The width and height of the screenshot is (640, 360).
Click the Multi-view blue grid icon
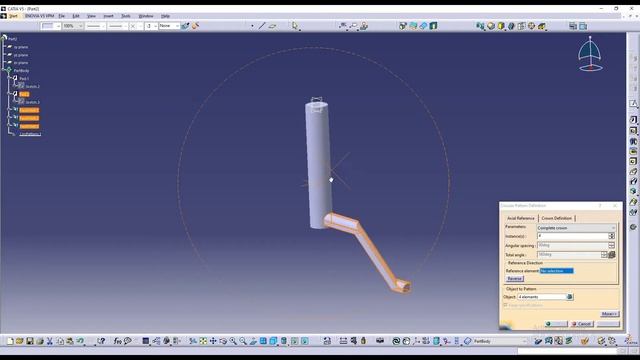(263, 341)
